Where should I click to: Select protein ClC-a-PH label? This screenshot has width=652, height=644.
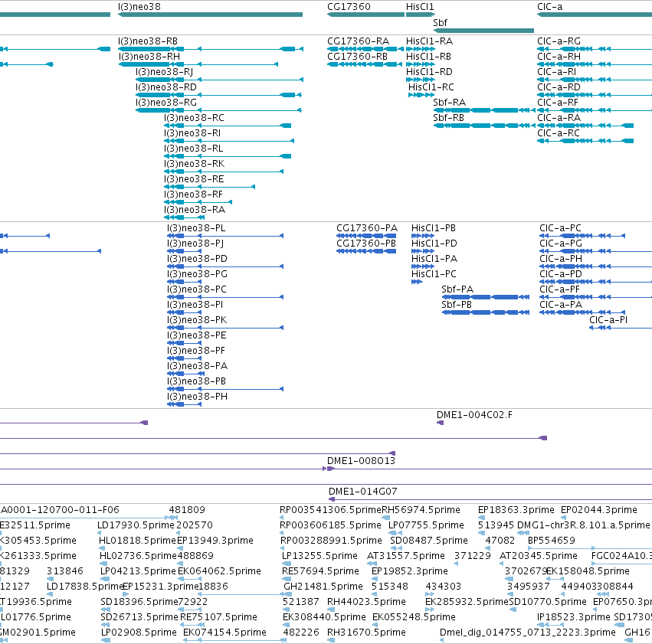(561, 259)
